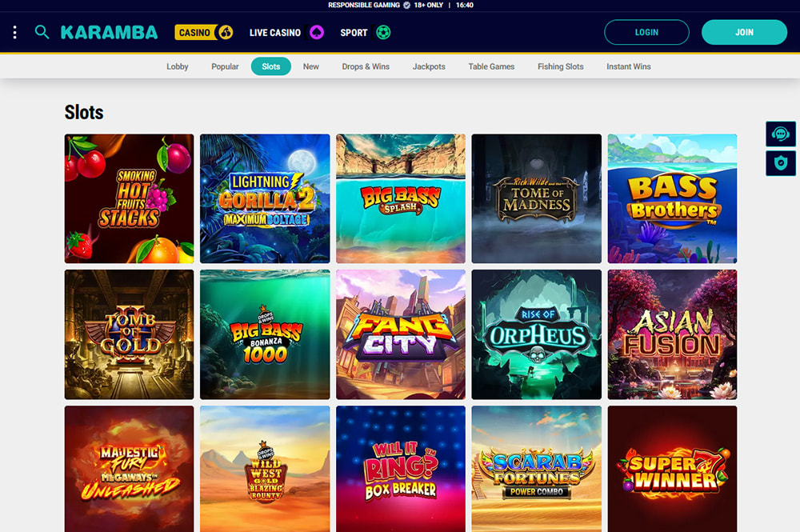Screen dimensions: 800x532
Task: Open the Fang City game
Action: [x=401, y=334]
